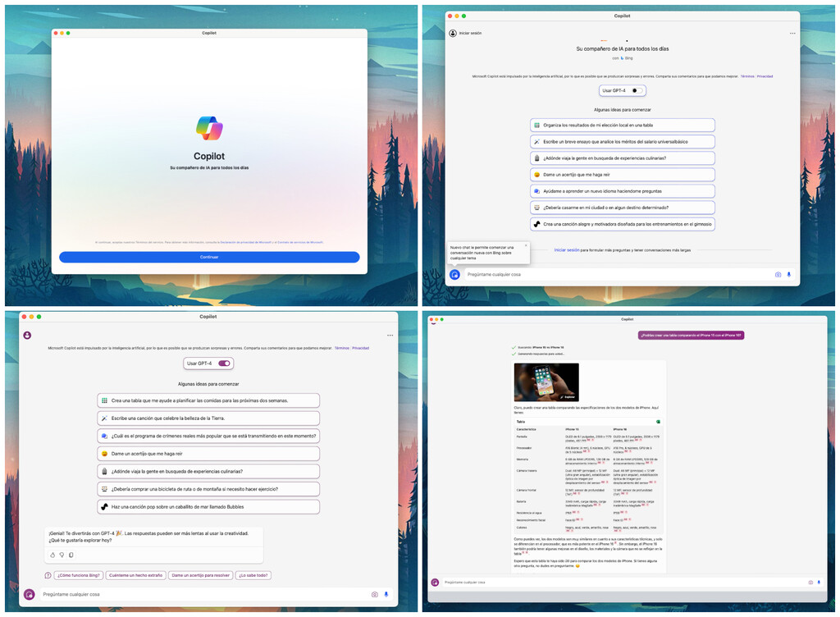Click the disclaimer icon beside suggestion chips
The width and height of the screenshot is (840, 617).
(47, 575)
